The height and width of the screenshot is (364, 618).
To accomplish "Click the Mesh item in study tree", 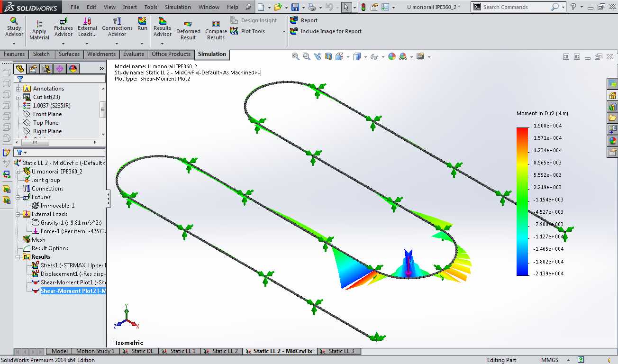I will click(x=34, y=240).
